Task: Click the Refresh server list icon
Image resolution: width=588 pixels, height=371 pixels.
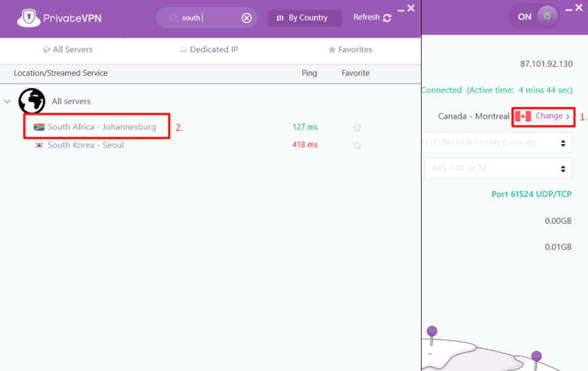Action: (387, 18)
